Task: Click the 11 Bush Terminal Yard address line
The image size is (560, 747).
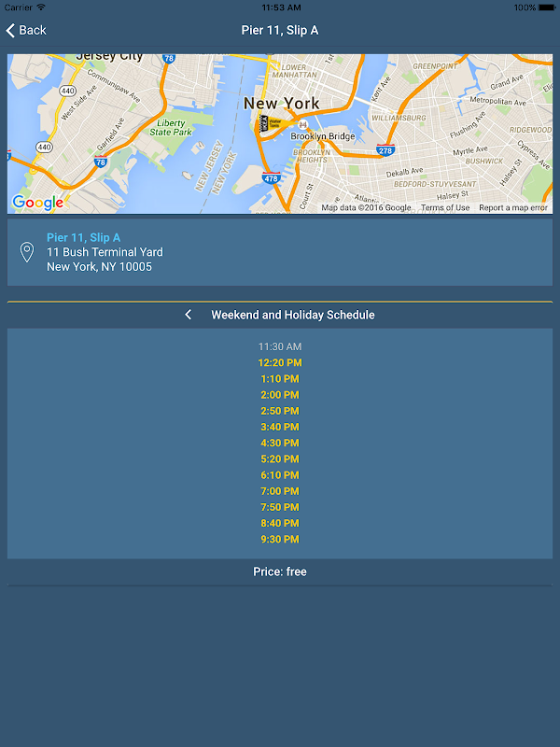Action: pyautogui.click(x=105, y=252)
